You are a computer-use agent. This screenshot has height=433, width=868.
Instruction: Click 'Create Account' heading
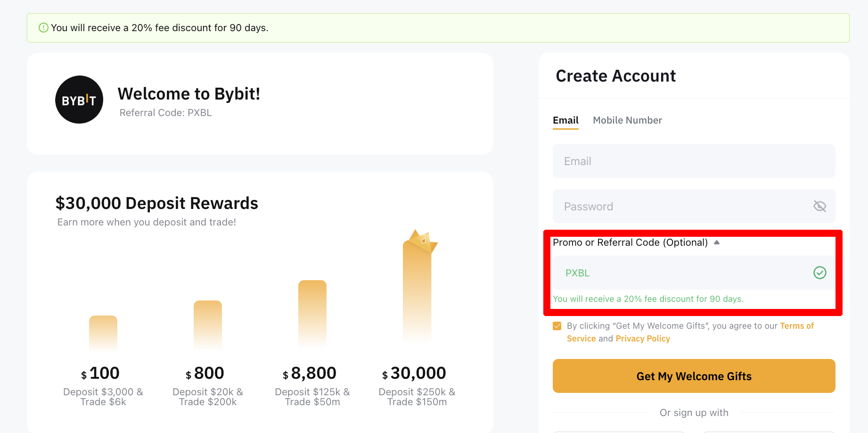pos(616,76)
